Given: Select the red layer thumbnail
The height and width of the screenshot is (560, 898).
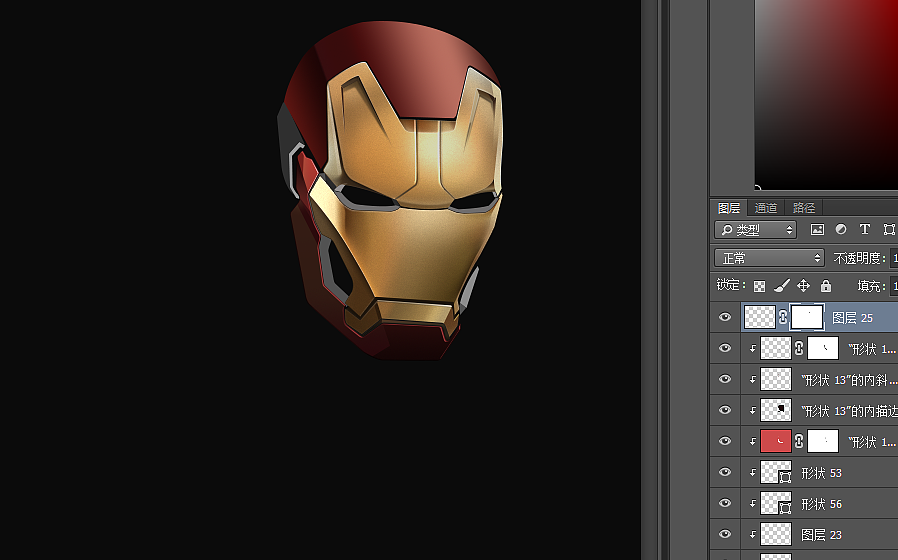Looking at the screenshot, I should [776, 441].
